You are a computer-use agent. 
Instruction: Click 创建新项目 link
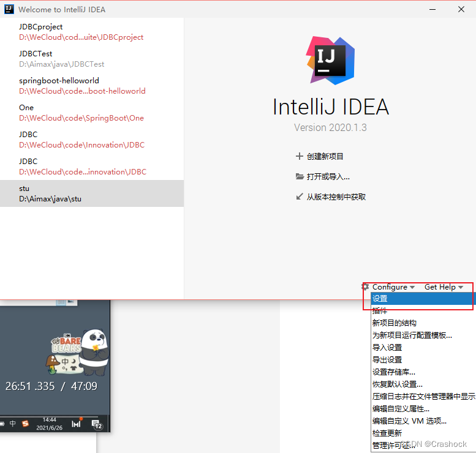(x=325, y=156)
